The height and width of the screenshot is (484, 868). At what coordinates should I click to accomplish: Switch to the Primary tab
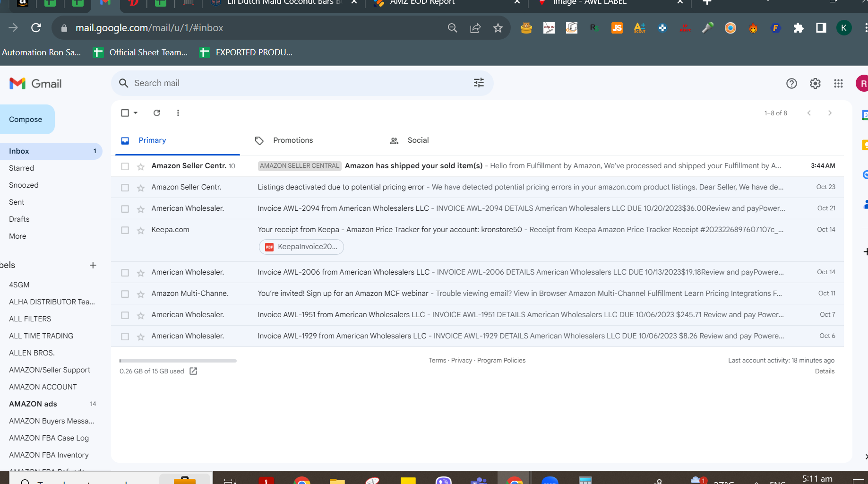click(x=178, y=140)
